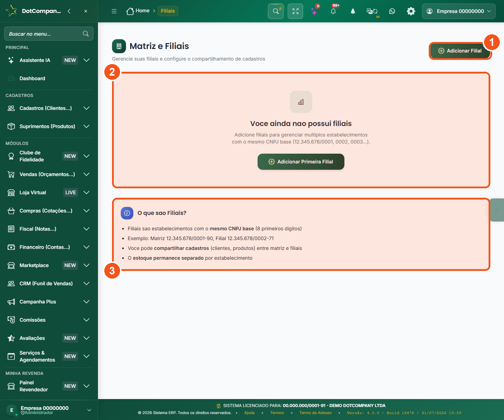Open Financeiro (Contas...) menu
Image resolution: width=504 pixels, height=420 pixels.
tap(45, 247)
